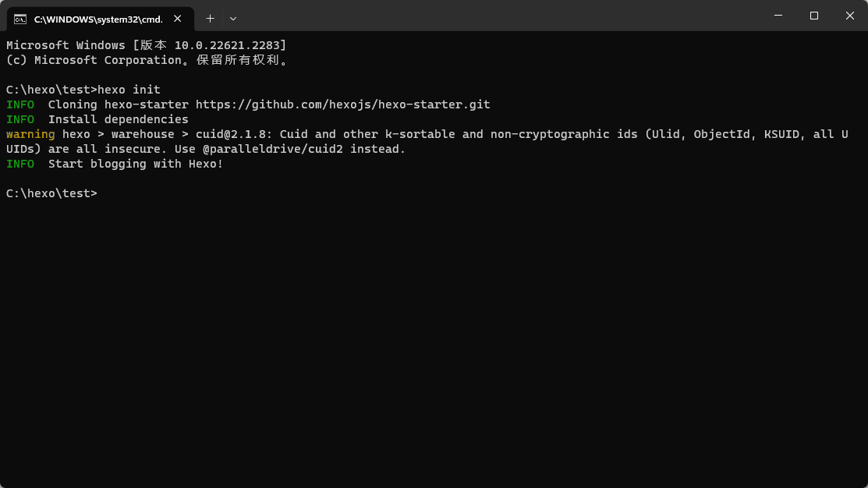The width and height of the screenshot is (868, 488).
Task: Click the empty title bar area
Action: 499,16
